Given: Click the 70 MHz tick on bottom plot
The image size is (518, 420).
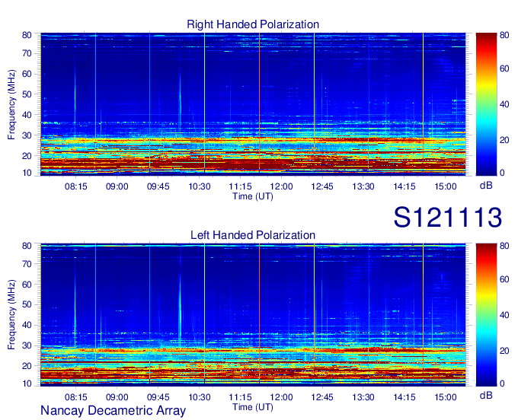Looking at the screenshot, I should (x=27, y=264).
